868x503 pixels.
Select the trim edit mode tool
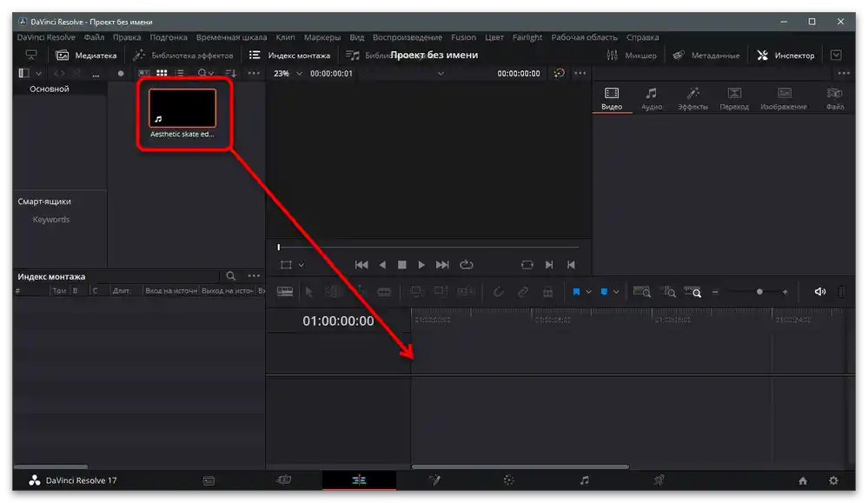(x=334, y=292)
